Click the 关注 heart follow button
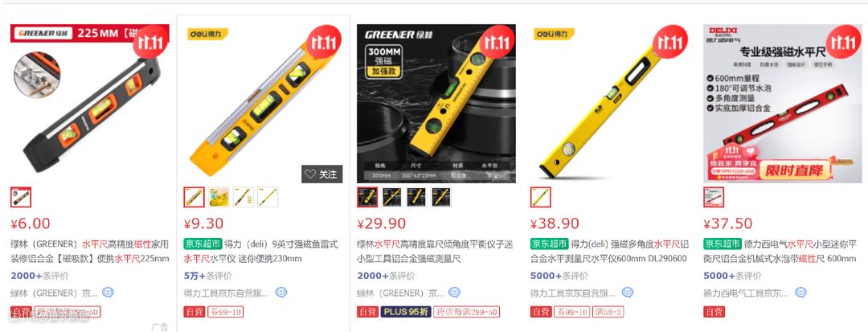This screenshot has height=332, width=868. click(x=322, y=174)
